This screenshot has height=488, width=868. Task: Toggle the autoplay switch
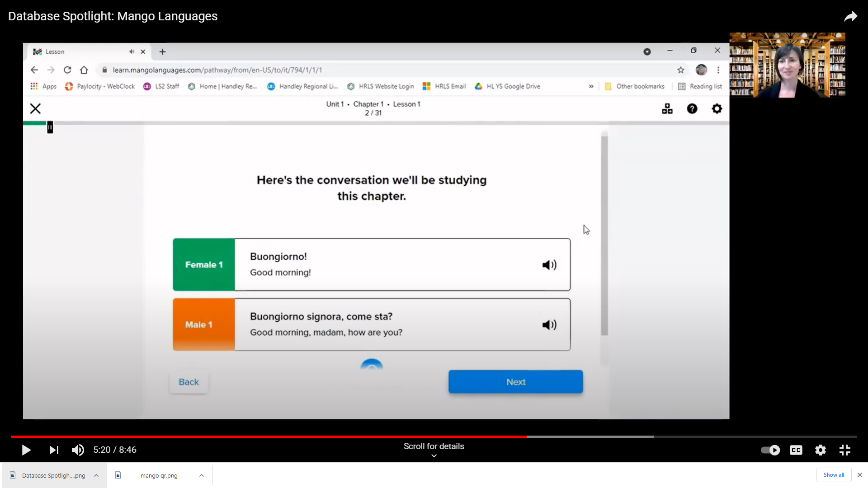tap(770, 450)
